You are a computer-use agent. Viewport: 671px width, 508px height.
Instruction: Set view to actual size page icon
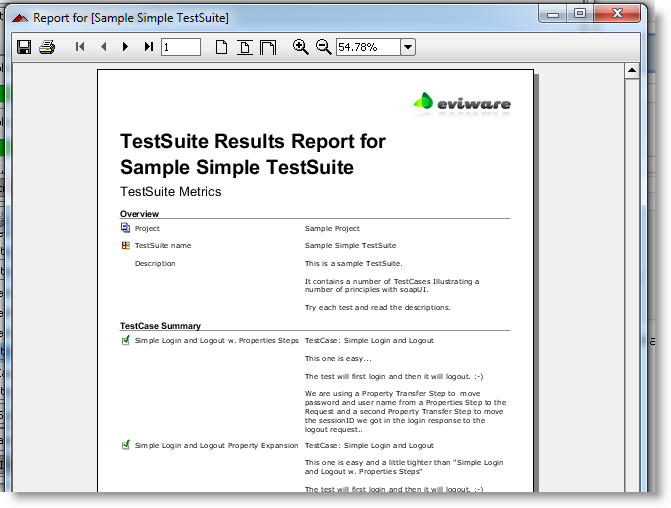(x=221, y=47)
